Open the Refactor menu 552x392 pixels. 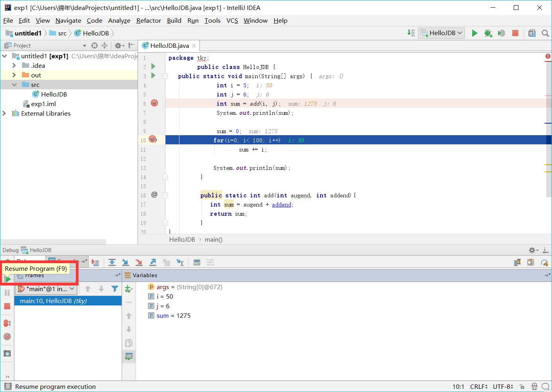coord(148,21)
